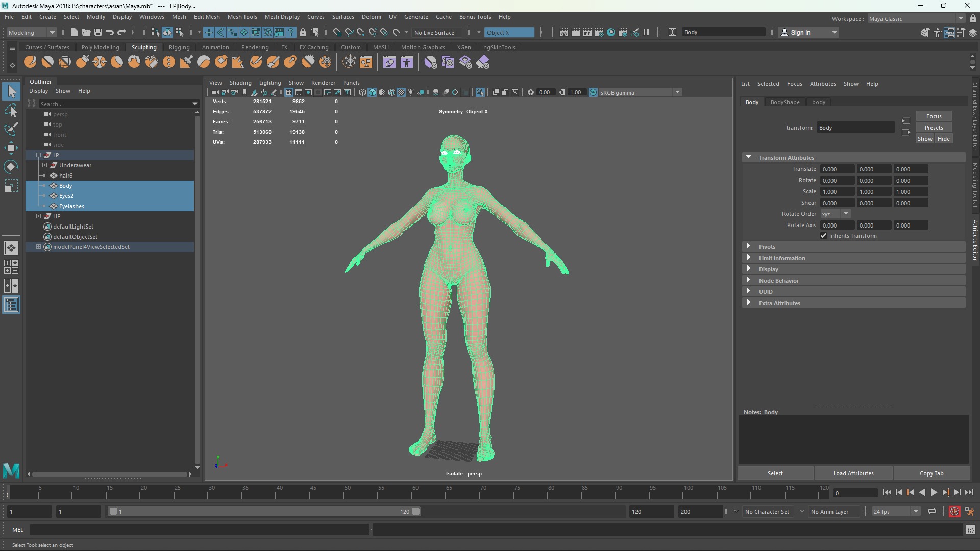Toggle viewport grid display button
Viewport: 980px width, 551px height.
point(289,92)
